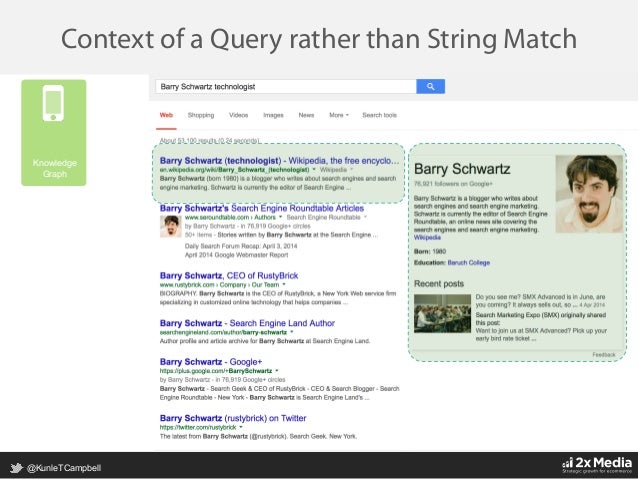The height and width of the screenshot is (479, 638).
Task: Open Barry Schwartz, CEO of RustyBrick result
Action: (x=229, y=276)
